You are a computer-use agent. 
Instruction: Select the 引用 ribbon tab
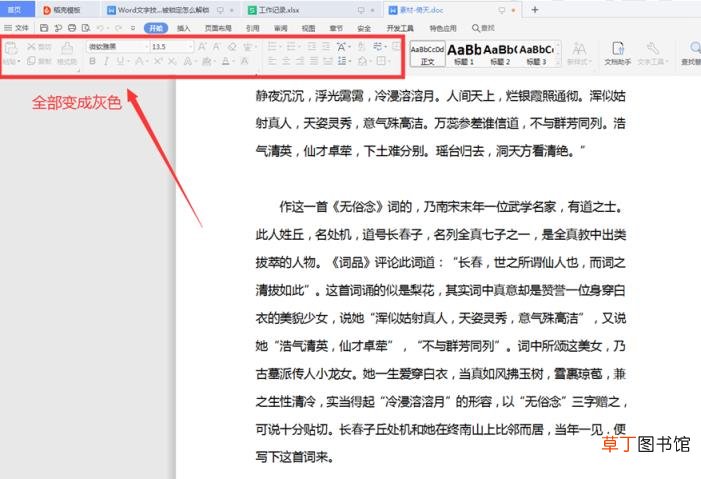point(253,28)
